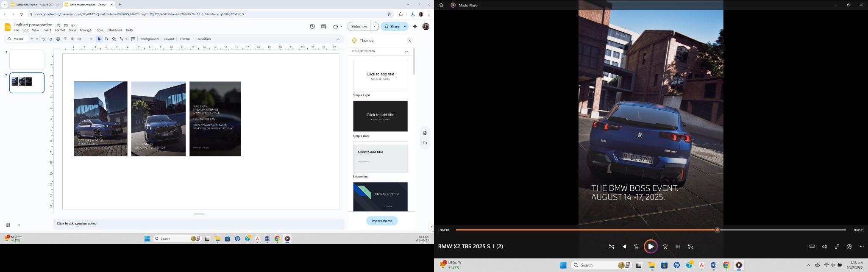Click the Slideshow button
Image resolution: width=868 pixels, height=272 pixels.
pyautogui.click(x=359, y=26)
